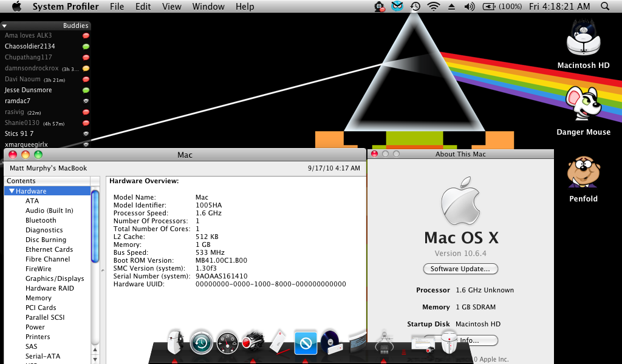
Task: Select buddy Davi Naoum
Action: coord(22,79)
